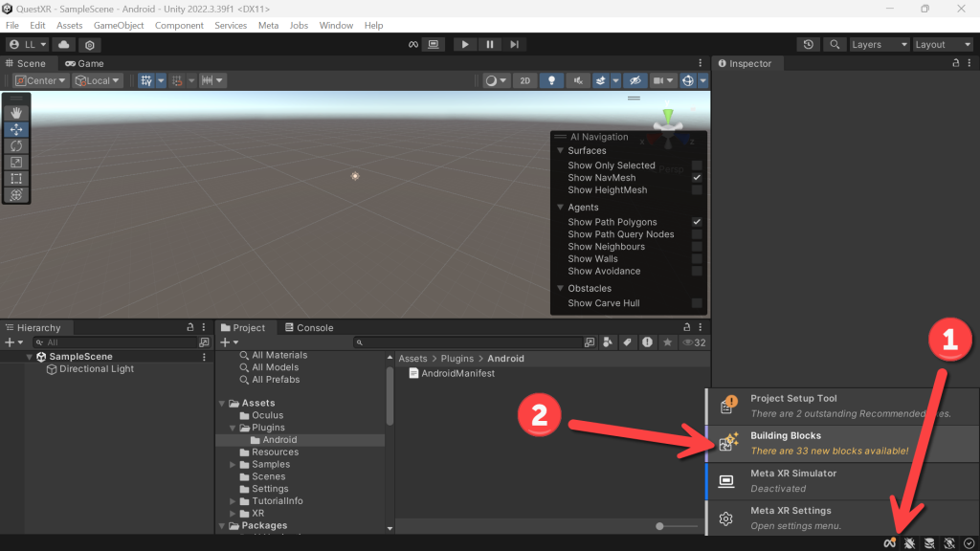This screenshot has width=980, height=551.
Task: Enable Show Path Query Nodes checkbox
Action: 697,234
